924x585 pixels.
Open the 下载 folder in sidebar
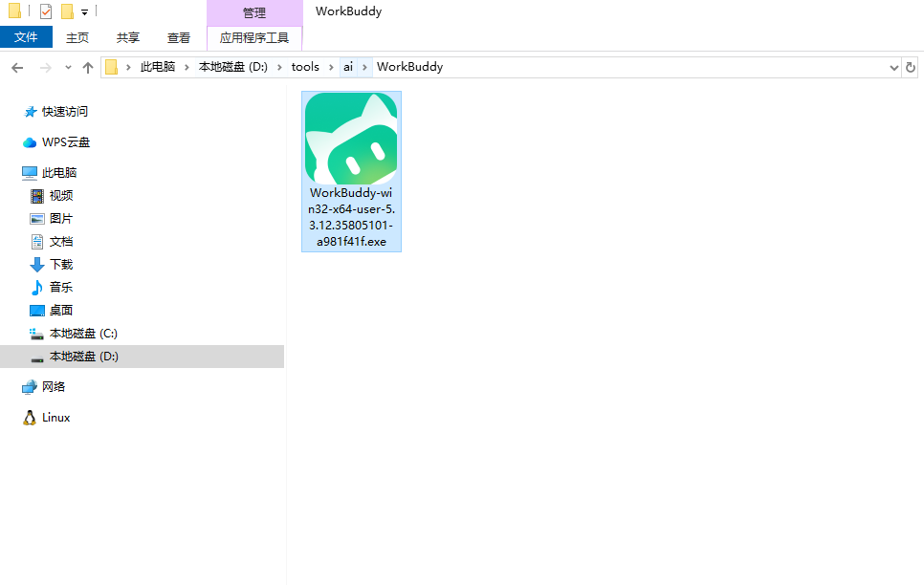point(61,265)
